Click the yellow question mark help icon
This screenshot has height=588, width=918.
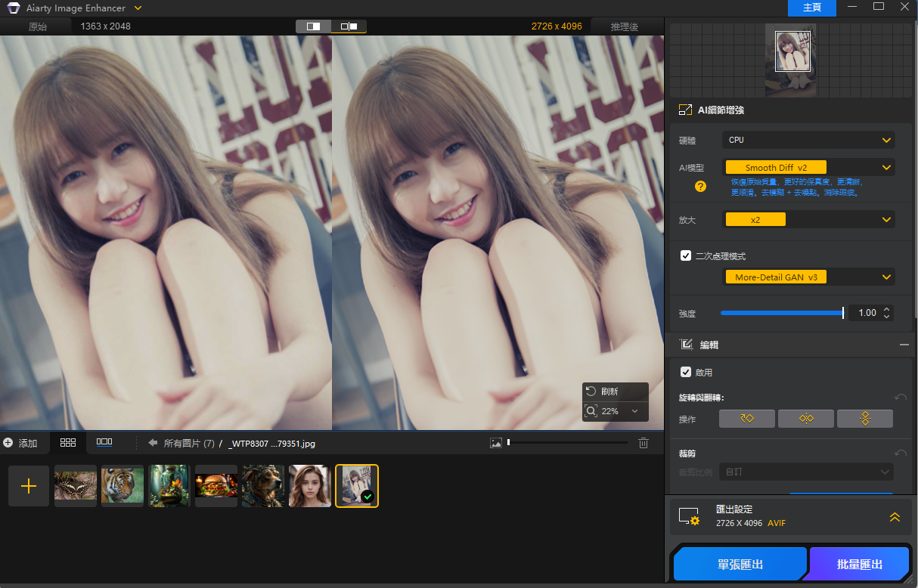pos(700,186)
